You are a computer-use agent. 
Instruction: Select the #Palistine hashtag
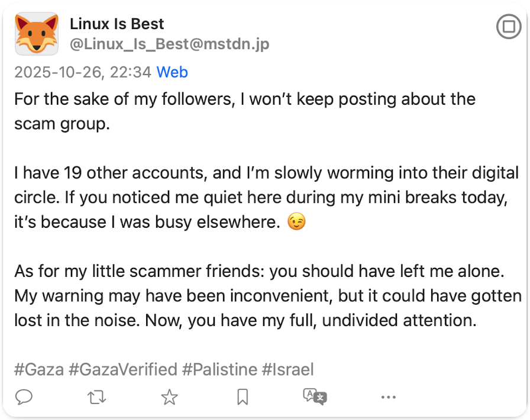pos(219,369)
